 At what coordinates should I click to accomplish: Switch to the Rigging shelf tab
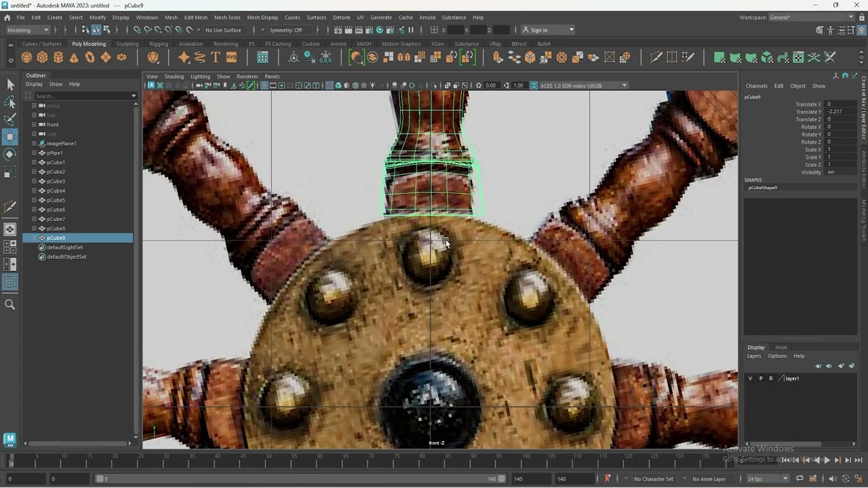(159, 44)
